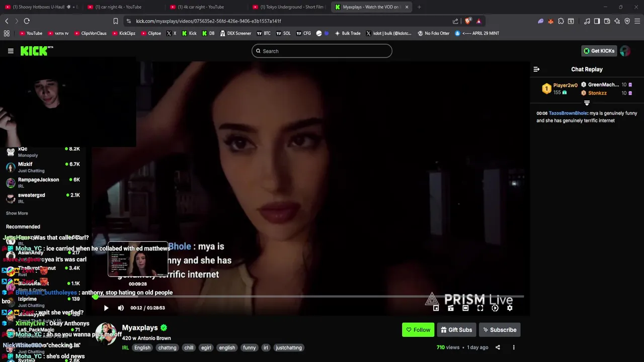Seek on the video progress bar
This screenshot has height=362, width=644.
click(309, 297)
